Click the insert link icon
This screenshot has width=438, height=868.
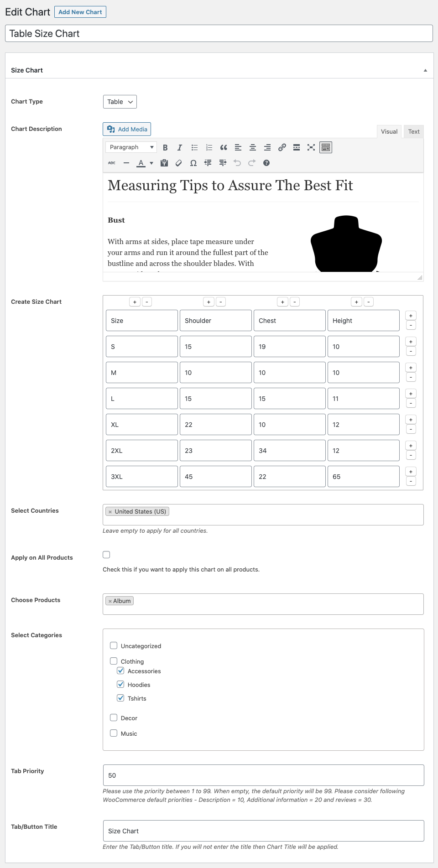[x=282, y=147]
